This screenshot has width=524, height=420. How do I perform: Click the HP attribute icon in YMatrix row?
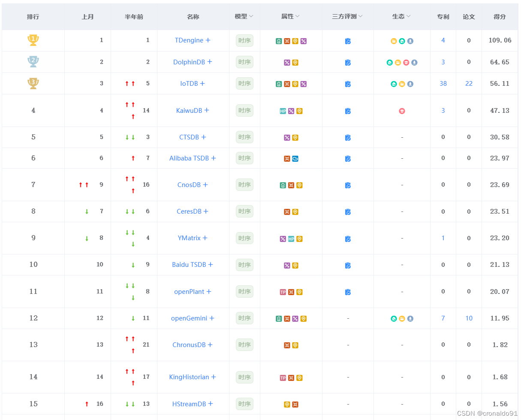pyautogui.click(x=291, y=239)
